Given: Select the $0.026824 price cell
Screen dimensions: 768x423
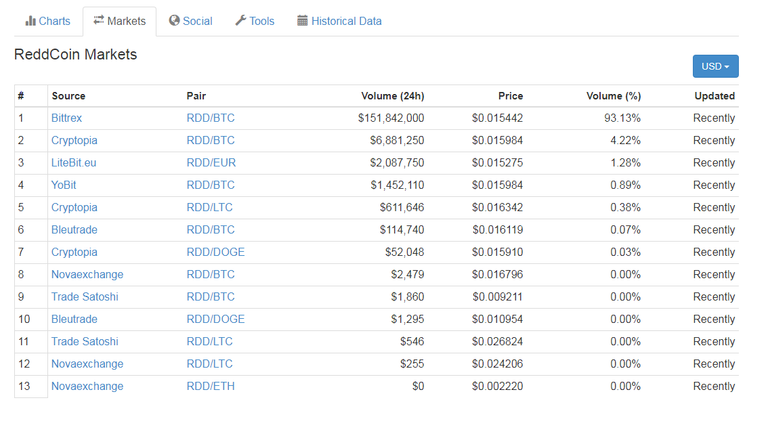Looking at the screenshot, I should (497, 342).
